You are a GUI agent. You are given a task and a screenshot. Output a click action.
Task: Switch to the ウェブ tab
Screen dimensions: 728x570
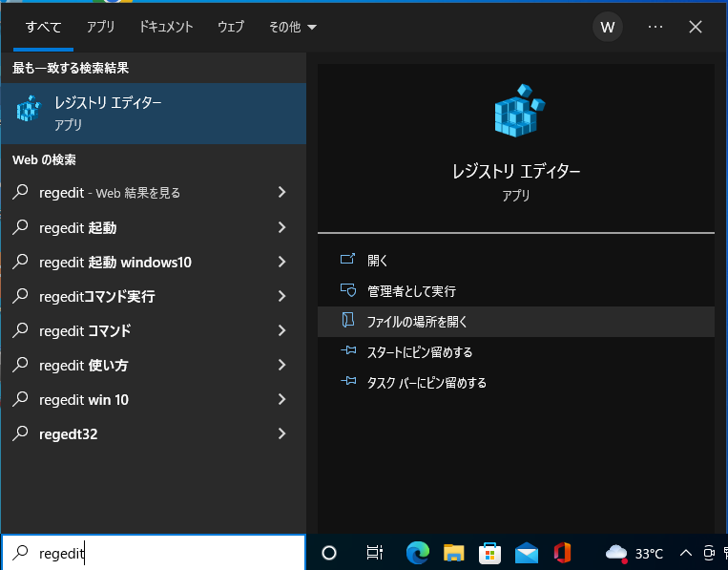231,27
